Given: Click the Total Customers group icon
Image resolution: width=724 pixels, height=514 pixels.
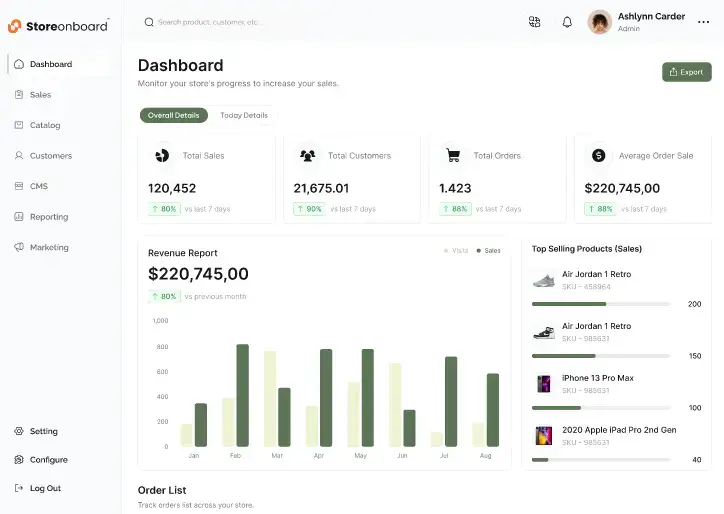Looking at the screenshot, I should (x=307, y=156).
